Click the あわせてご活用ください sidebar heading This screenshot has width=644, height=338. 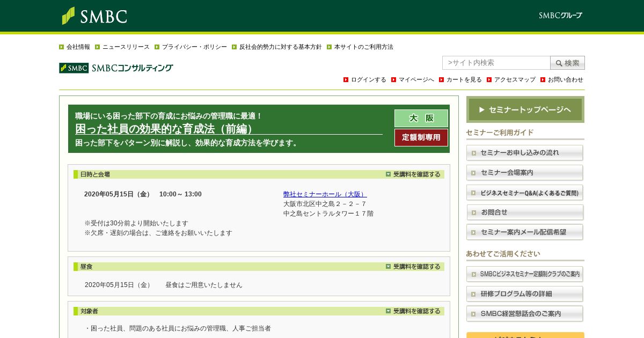pos(503,254)
